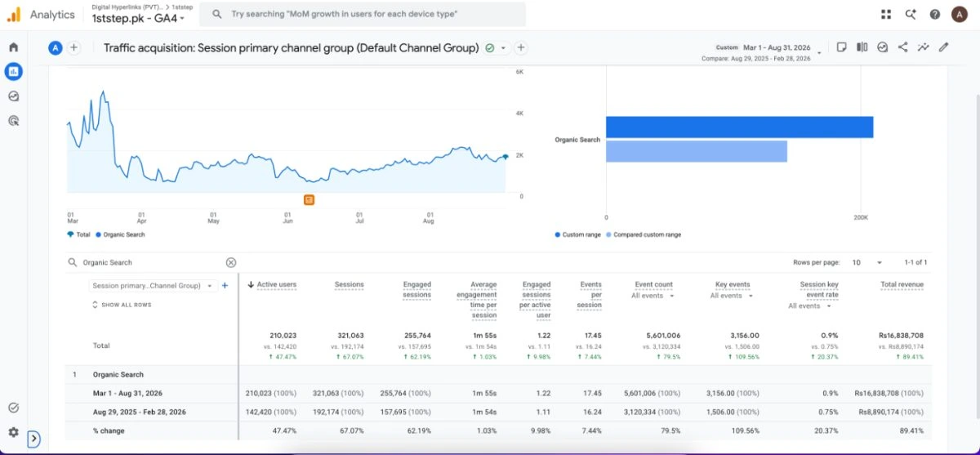
Task: Open the report status checkmark dropdown
Action: [496, 47]
